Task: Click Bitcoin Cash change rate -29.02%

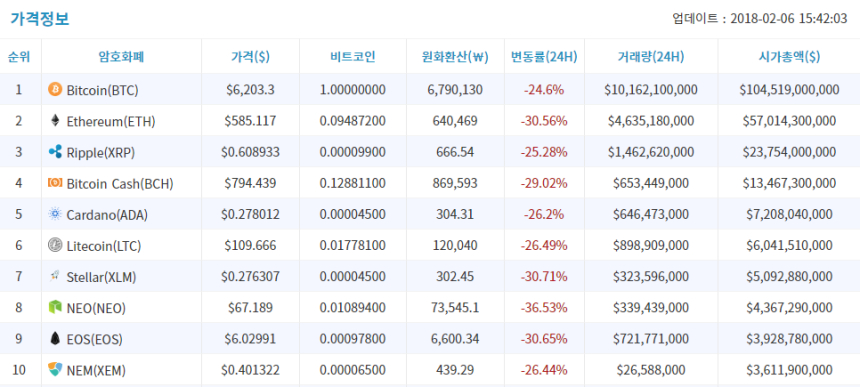Action: click(x=544, y=184)
